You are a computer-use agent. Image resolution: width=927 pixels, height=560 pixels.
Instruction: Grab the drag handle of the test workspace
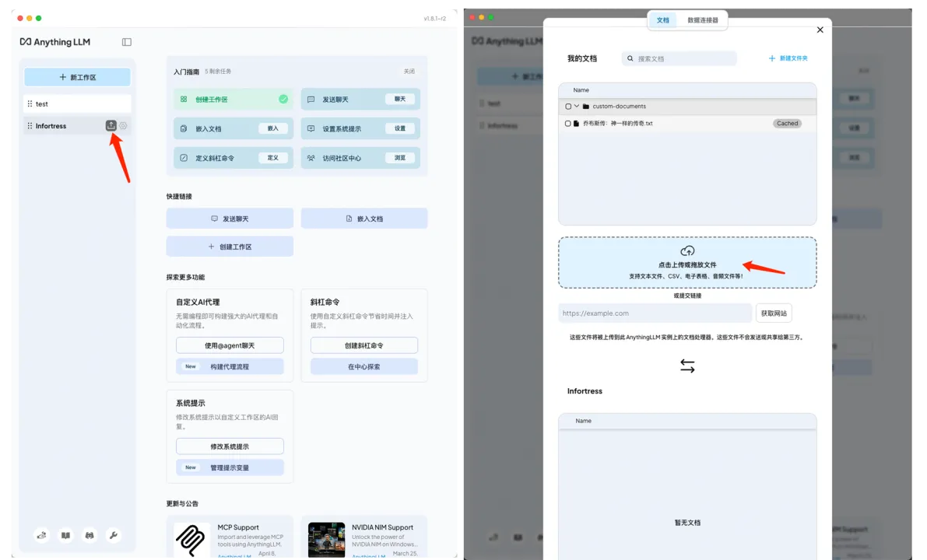point(30,103)
